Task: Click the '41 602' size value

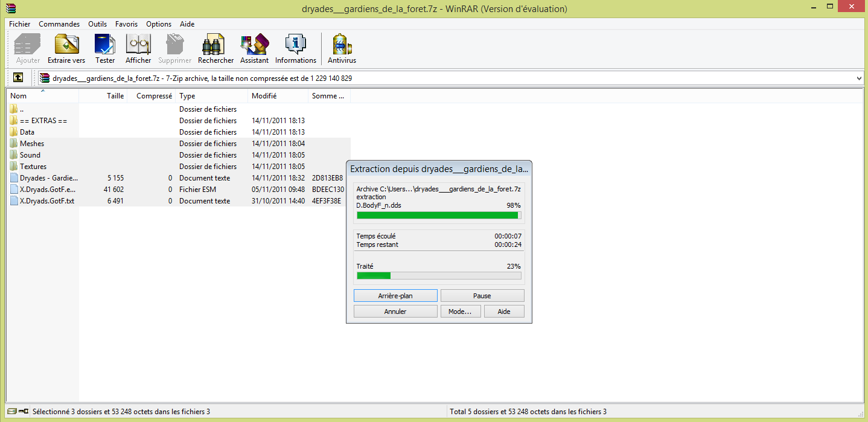Action: point(113,190)
